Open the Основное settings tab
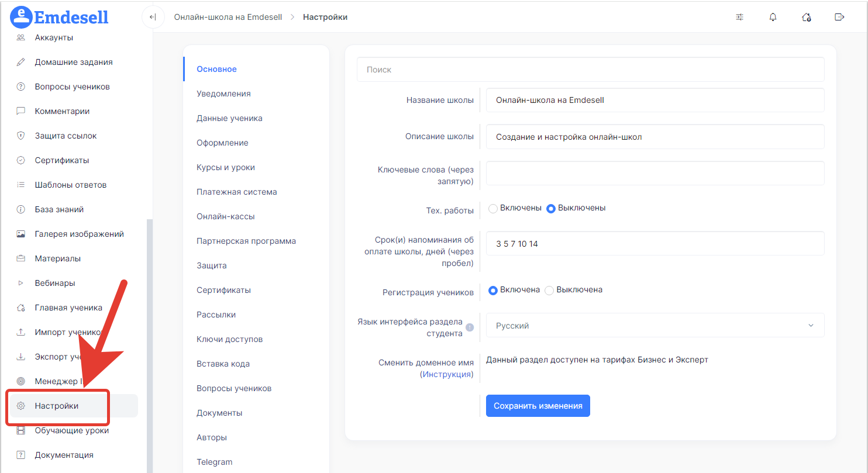 216,69
